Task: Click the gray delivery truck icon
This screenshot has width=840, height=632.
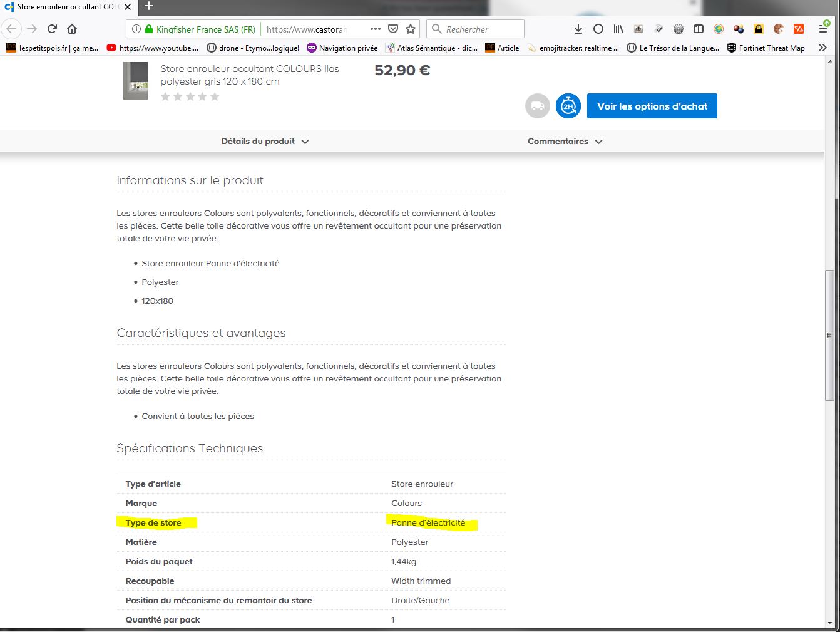Action: (x=537, y=106)
